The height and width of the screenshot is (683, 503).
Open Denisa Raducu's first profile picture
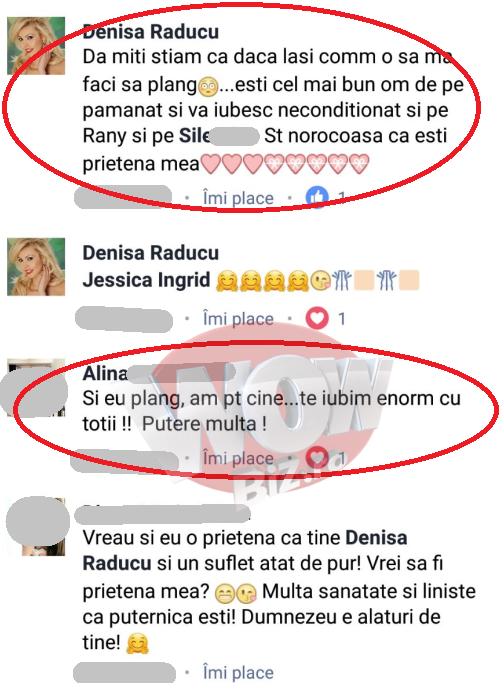36,46
